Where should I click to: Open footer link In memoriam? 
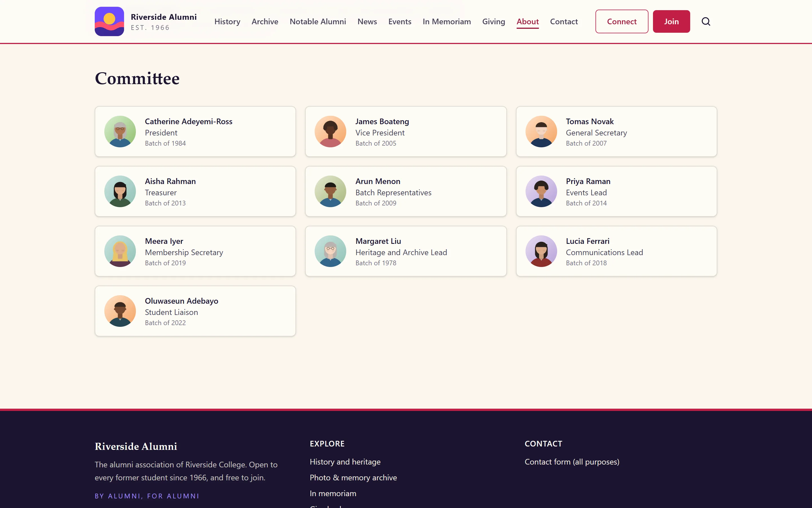pyautogui.click(x=333, y=493)
